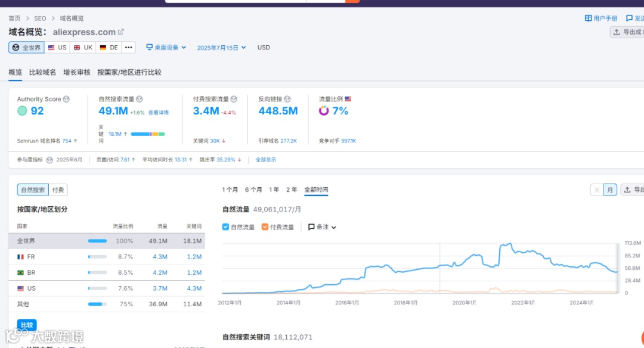
Task: Select 1个月 time range
Action: coord(230,189)
